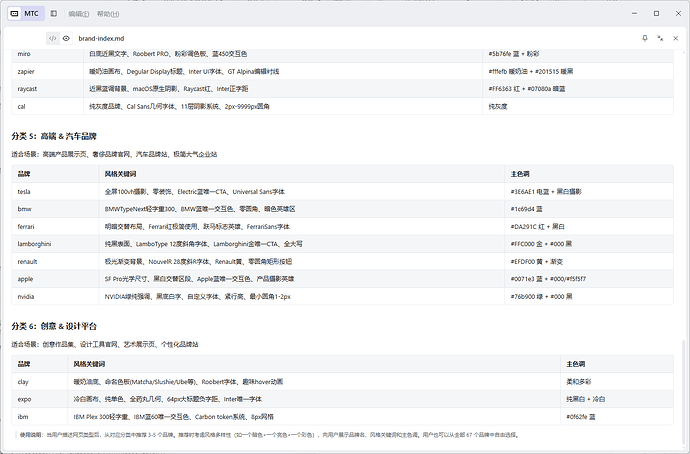690x454 pixels.
Task: Click the #5b76fe 蓝 + 粉彩 cell
Action: point(578,54)
